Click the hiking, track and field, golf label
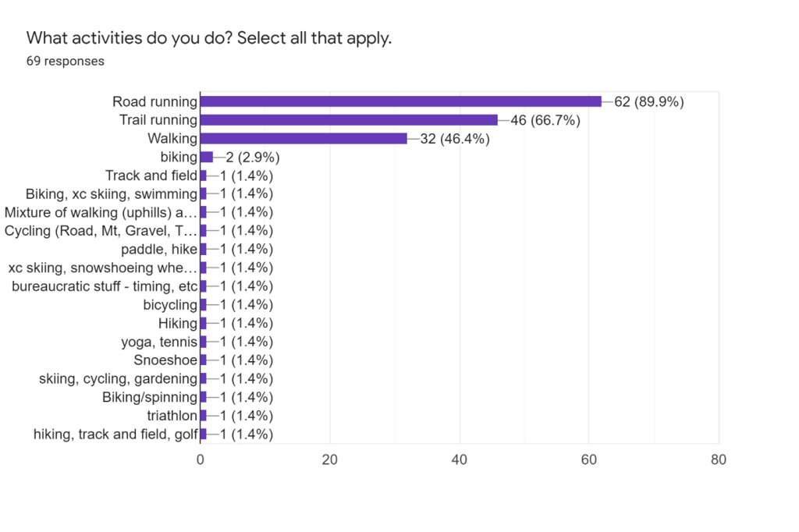Screen dimensions: 799x532 click(115, 434)
